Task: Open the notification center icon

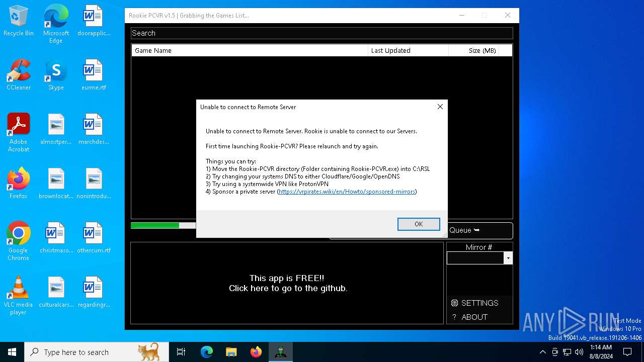Action: click(x=627, y=352)
